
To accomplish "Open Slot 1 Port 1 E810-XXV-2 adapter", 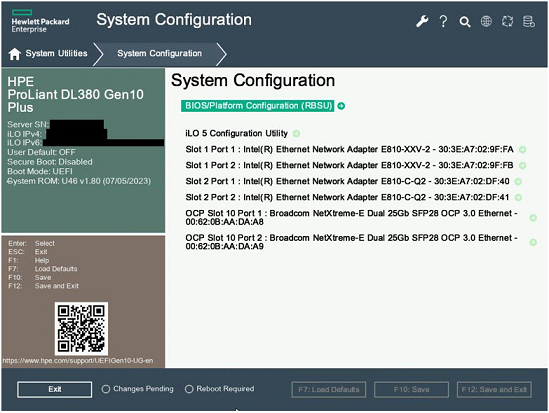I will [x=349, y=149].
